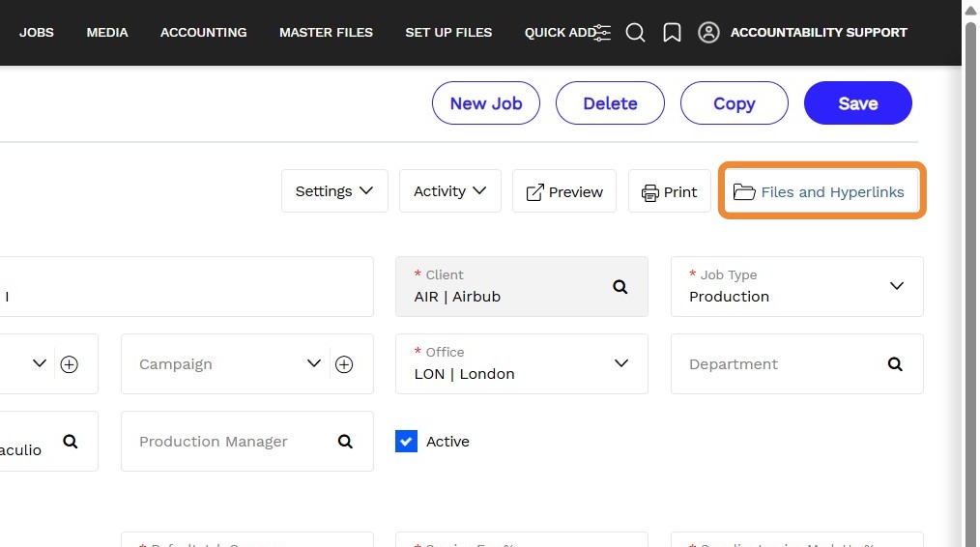
Task: Expand the Activity dropdown
Action: pos(450,191)
